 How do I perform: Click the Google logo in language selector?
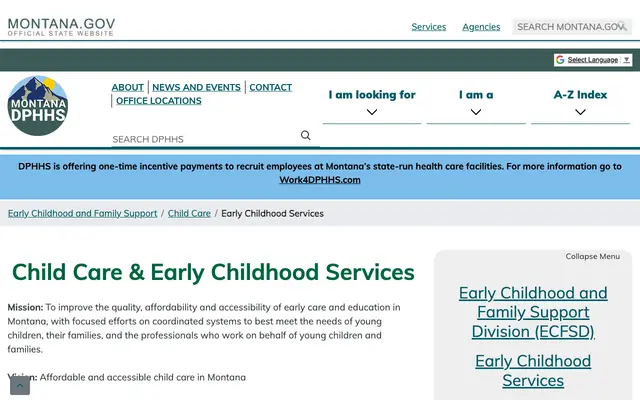tap(560, 60)
